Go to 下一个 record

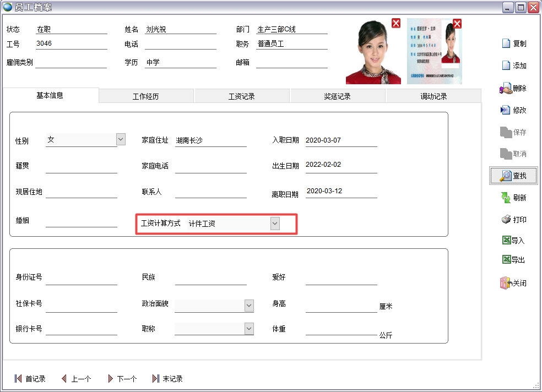click(x=122, y=379)
